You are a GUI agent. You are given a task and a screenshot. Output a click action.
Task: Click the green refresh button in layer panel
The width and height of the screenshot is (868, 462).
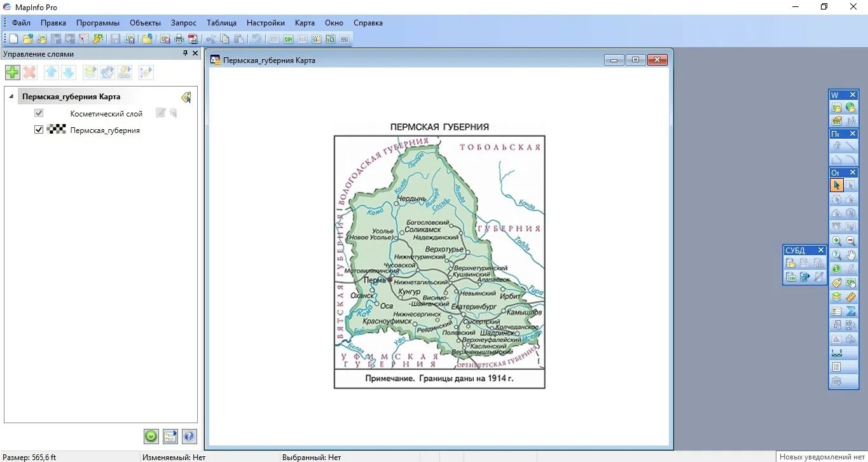click(151, 437)
